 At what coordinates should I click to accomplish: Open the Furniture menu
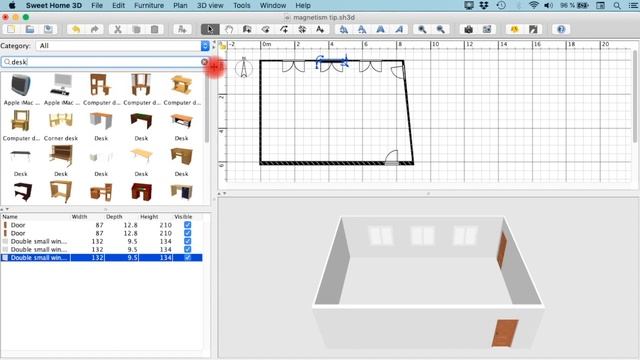pos(149,5)
